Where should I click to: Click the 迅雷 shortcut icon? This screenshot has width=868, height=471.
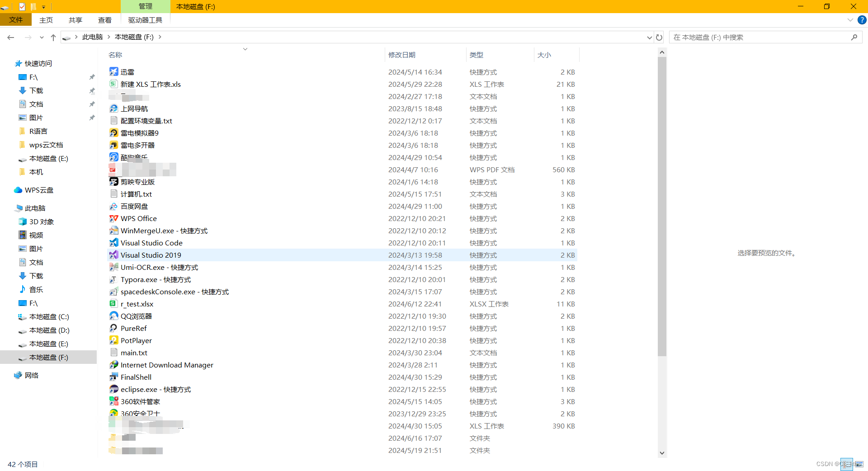[x=113, y=72]
